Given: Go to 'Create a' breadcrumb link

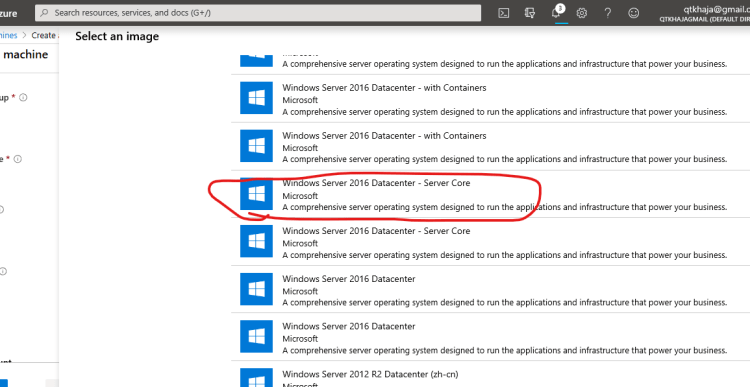Looking at the screenshot, I should point(44,35).
